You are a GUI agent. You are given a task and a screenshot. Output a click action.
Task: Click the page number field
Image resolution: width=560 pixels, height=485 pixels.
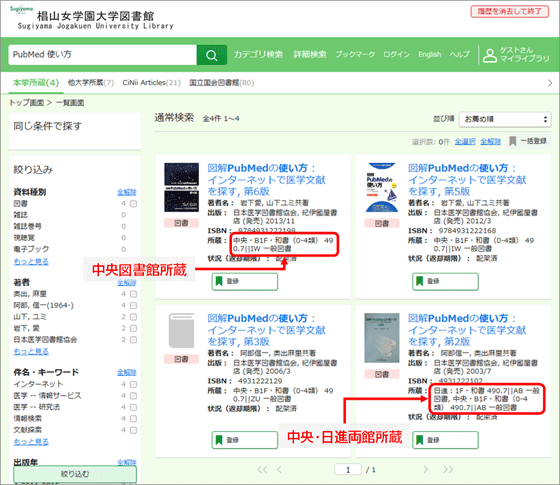click(x=348, y=470)
